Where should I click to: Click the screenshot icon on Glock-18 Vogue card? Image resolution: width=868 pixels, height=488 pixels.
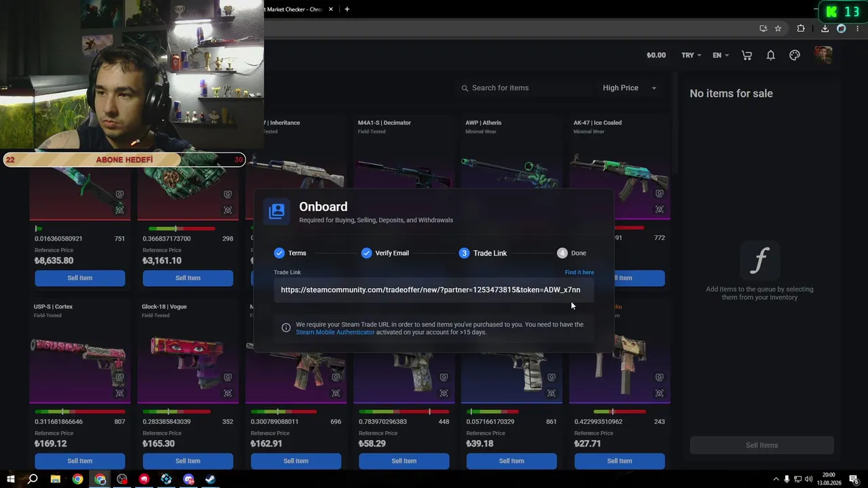coord(228,378)
